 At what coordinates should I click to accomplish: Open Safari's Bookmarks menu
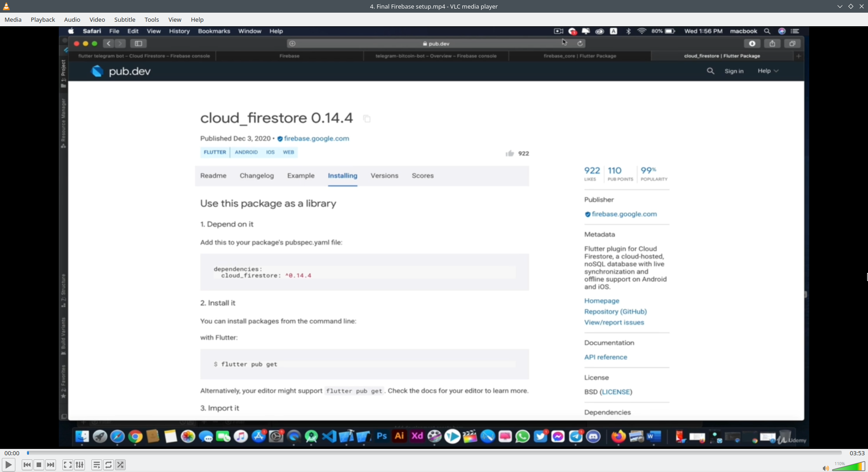(x=214, y=31)
